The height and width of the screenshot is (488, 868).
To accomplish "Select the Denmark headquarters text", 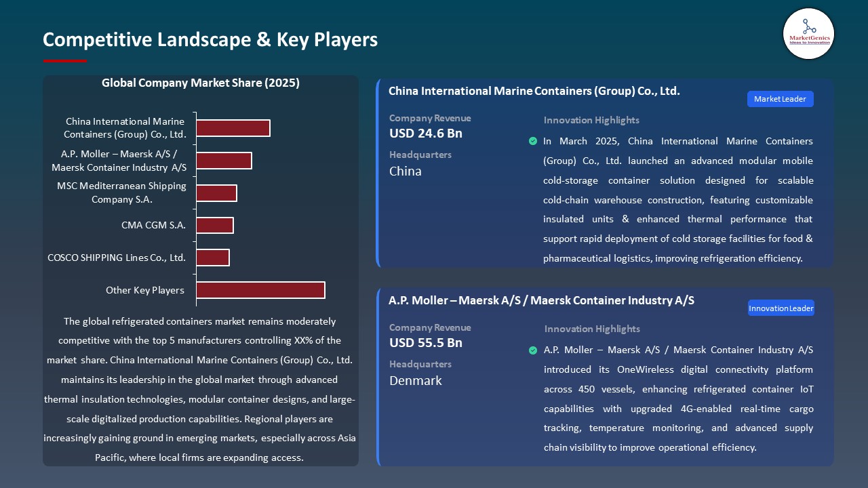I will [416, 381].
